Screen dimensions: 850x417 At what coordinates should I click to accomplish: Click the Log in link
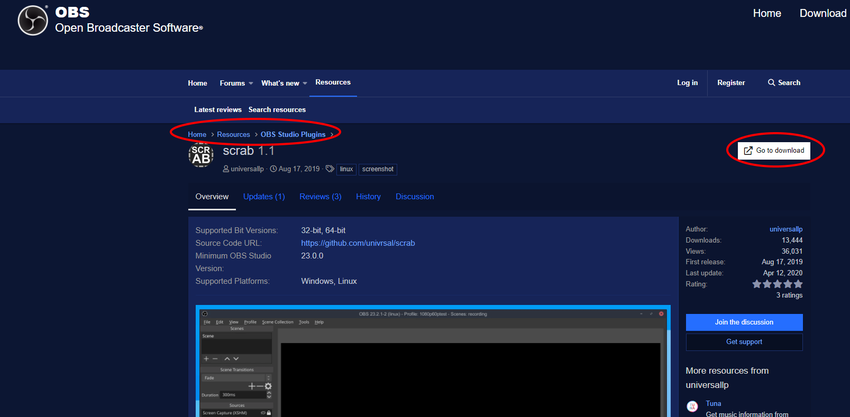coord(687,83)
